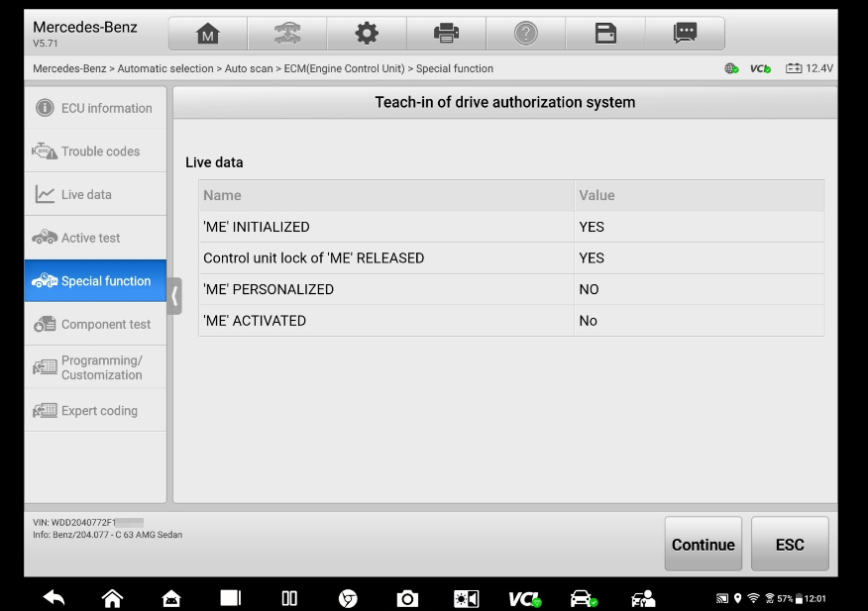Click the Automatic selection breadcrumb text

164,68
